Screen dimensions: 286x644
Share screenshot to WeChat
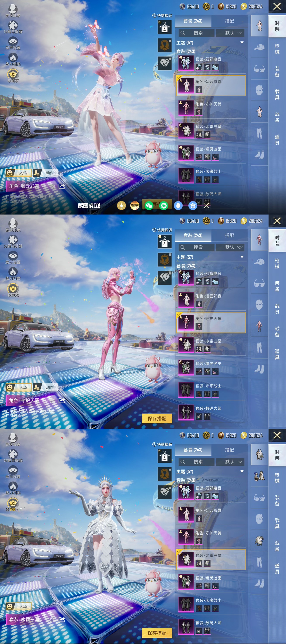point(149,206)
